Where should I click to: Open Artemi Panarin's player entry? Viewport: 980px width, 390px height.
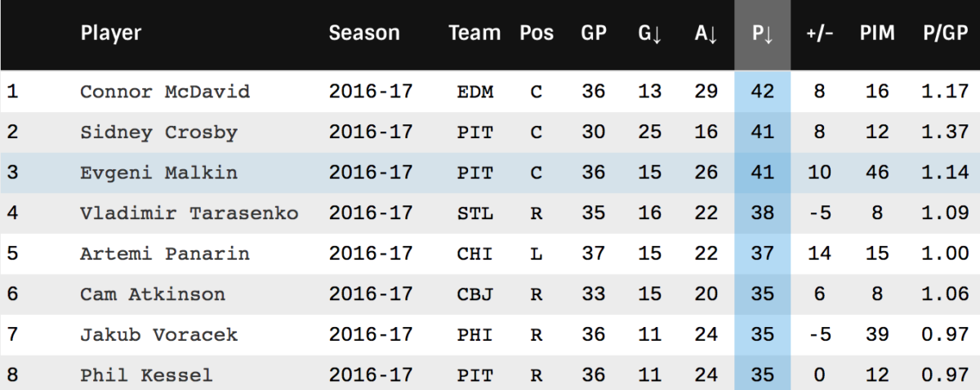(x=165, y=253)
